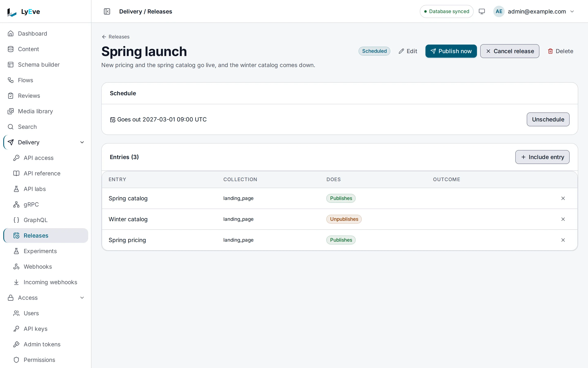Unschedule the release
This screenshot has width=588, height=368.
[548, 120]
